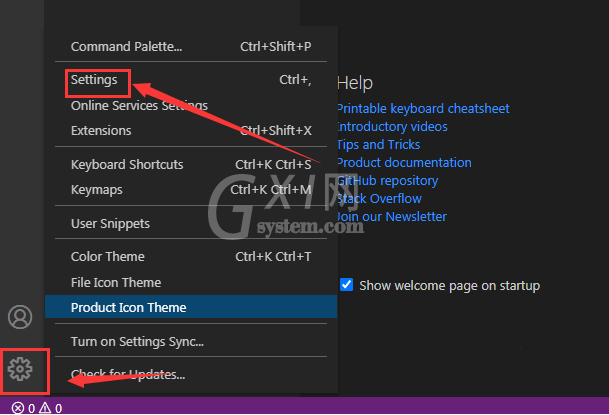Follow the Tips and Tricks link
Screen dimensions: 609x415
379,145
